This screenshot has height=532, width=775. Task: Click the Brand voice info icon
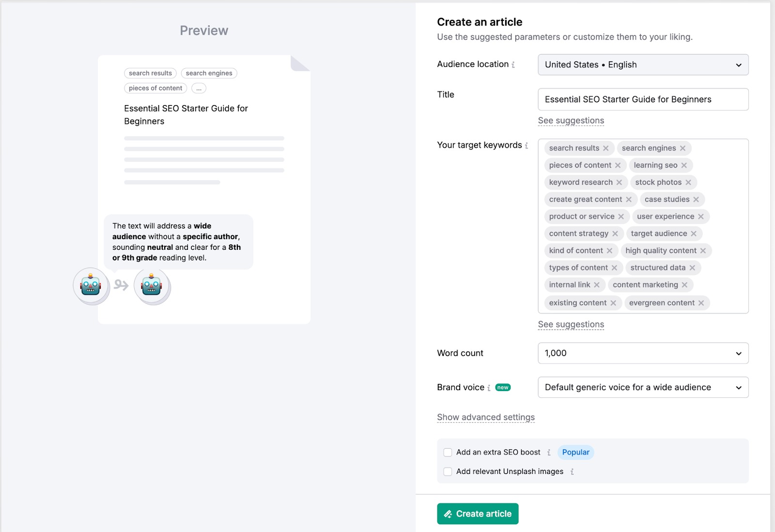click(489, 388)
